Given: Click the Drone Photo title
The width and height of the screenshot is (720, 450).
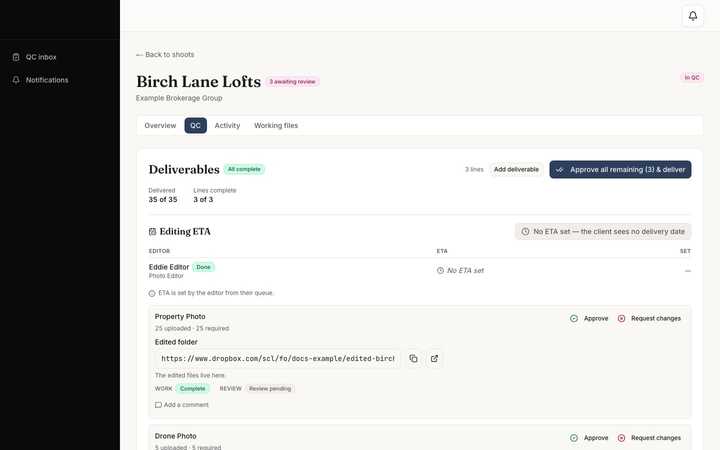Looking at the screenshot, I should (x=175, y=436).
